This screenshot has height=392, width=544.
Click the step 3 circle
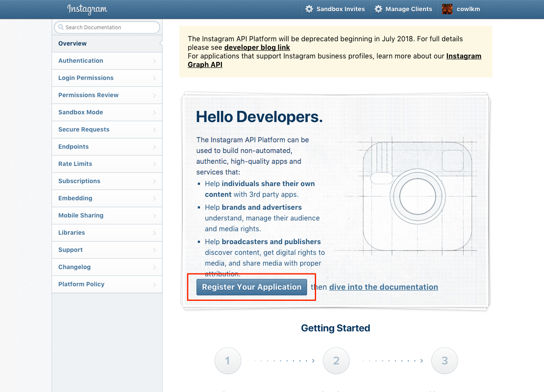coord(445,361)
